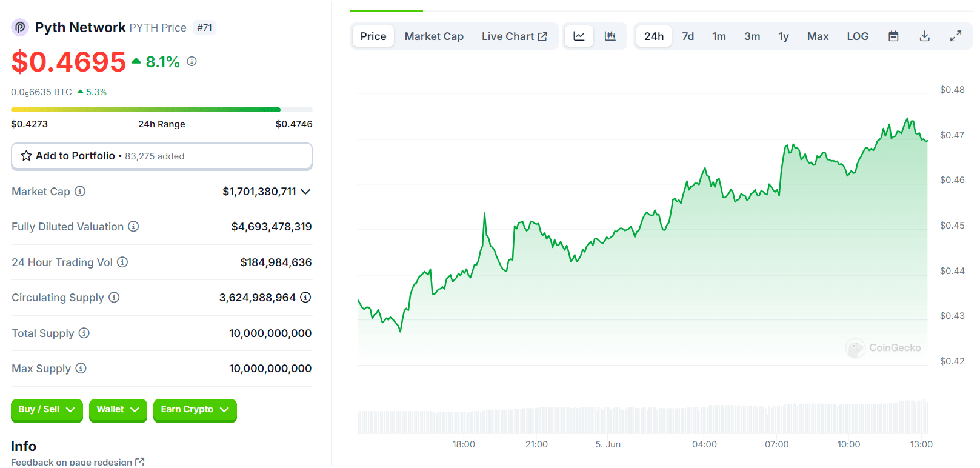Select 1y time range
Image resolution: width=980 pixels, height=468 pixels.
pyautogui.click(x=784, y=36)
